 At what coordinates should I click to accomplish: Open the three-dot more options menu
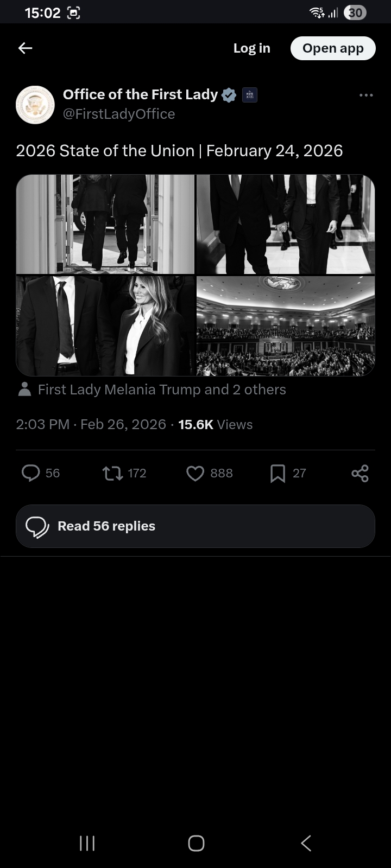click(x=366, y=95)
